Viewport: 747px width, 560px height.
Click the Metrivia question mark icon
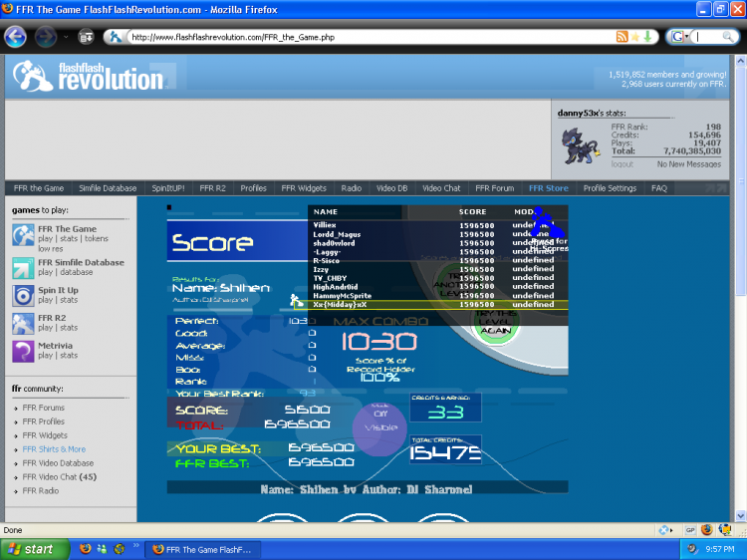[x=23, y=352]
